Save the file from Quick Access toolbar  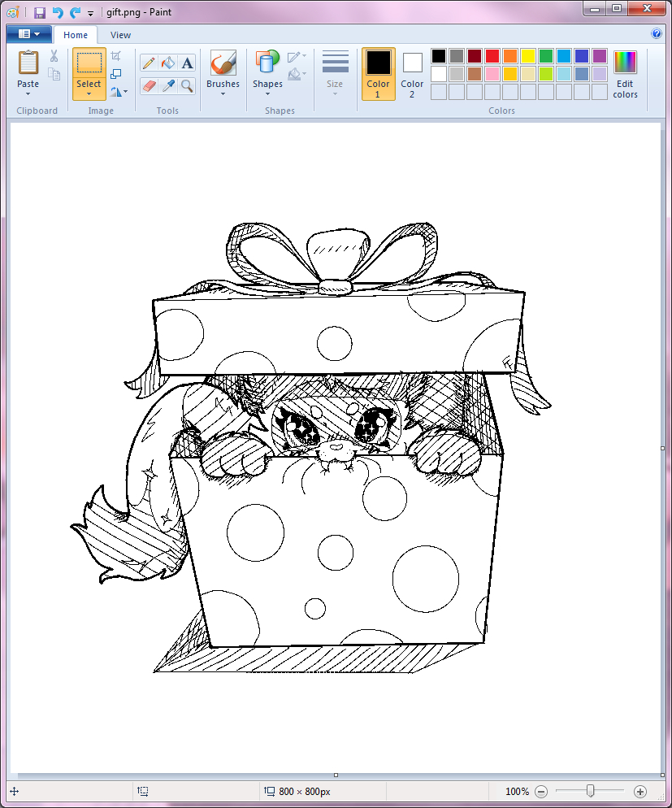[39, 12]
